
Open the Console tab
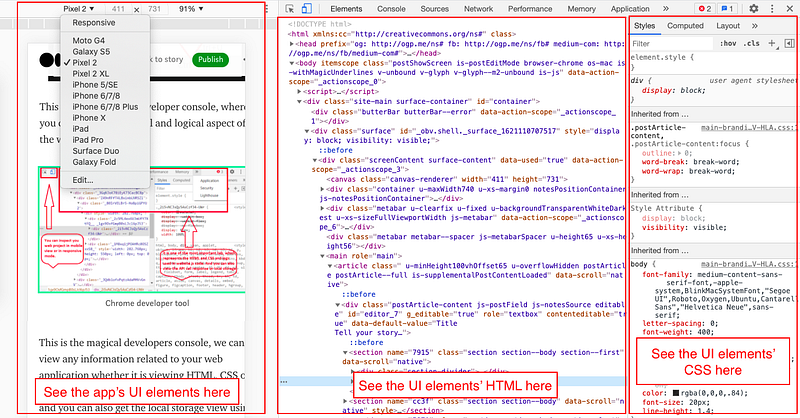click(x=391, y=9)
